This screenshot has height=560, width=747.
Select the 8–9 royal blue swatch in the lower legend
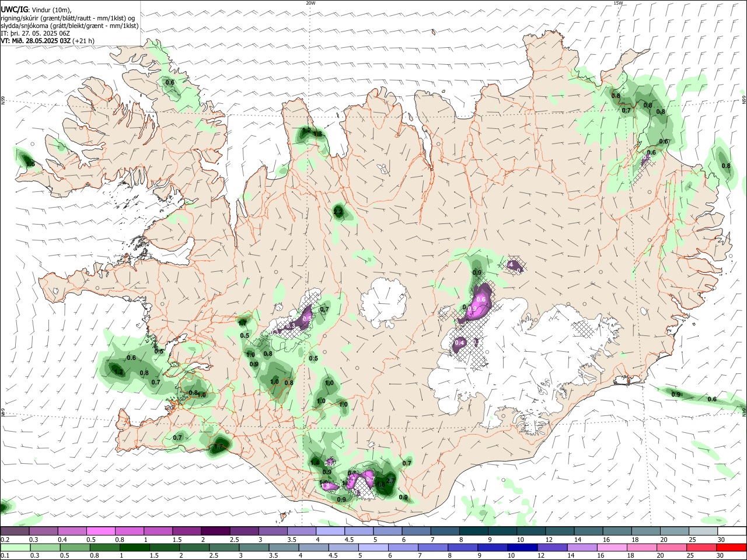(x=463, y=547)
